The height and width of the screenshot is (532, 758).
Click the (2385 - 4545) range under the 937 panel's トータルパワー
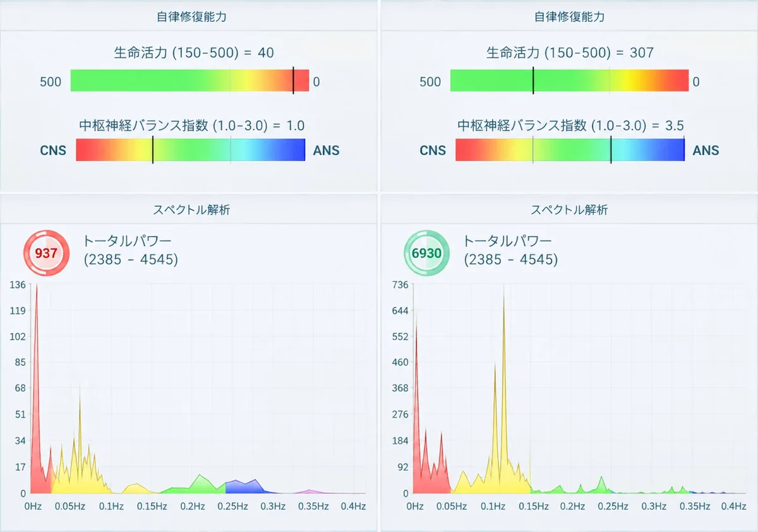pos(131,260)
